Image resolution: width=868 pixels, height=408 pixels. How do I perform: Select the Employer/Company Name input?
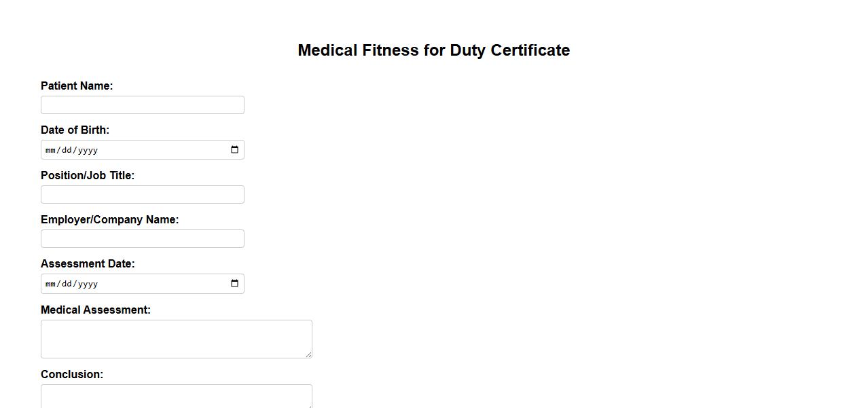pos(143,239)
